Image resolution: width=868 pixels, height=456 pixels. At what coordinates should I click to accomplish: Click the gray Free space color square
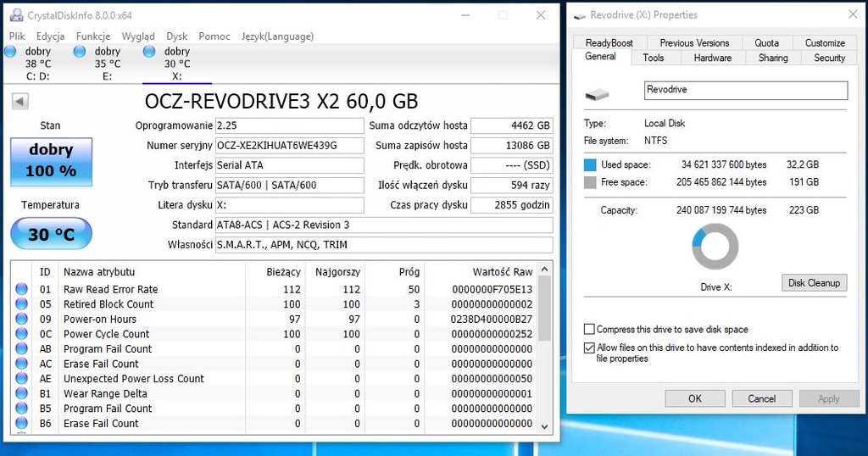click(590, 182)
